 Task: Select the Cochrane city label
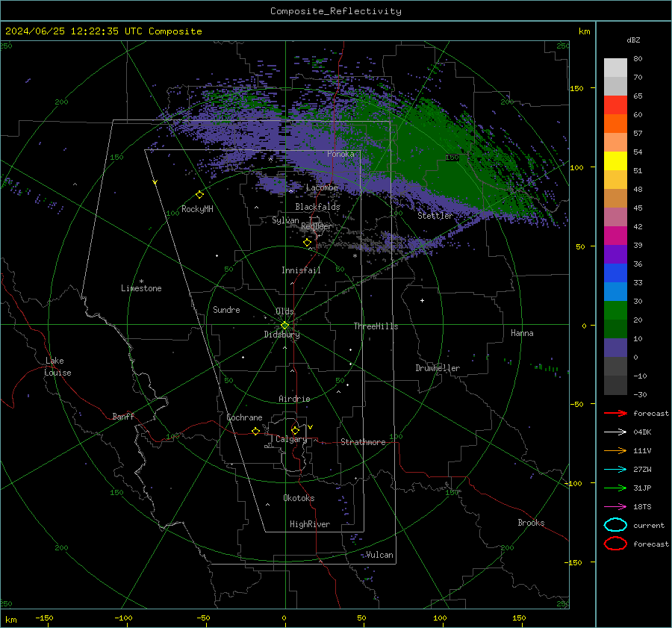pyautogui.click(x=244, y=417)
